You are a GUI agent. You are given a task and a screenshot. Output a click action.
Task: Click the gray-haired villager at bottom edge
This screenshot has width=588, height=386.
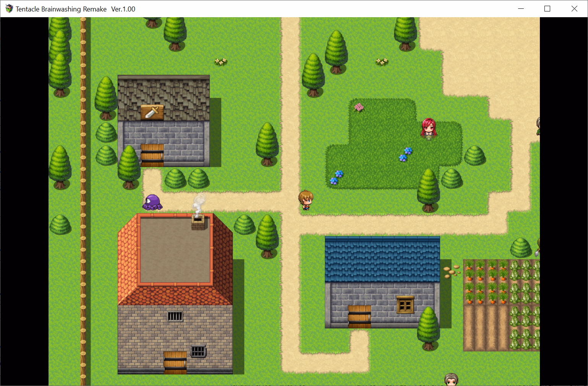[x=451, y=379]
